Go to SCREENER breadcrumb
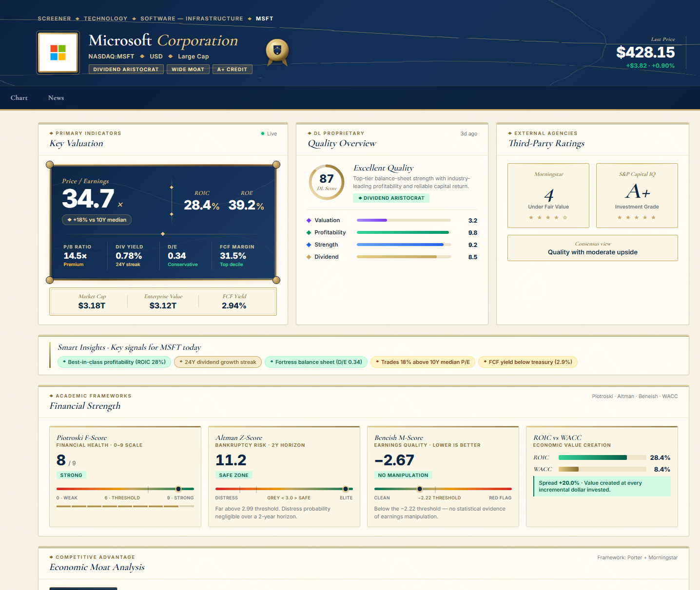This screenshot has width=700, height=590. [x=54, y=19]
